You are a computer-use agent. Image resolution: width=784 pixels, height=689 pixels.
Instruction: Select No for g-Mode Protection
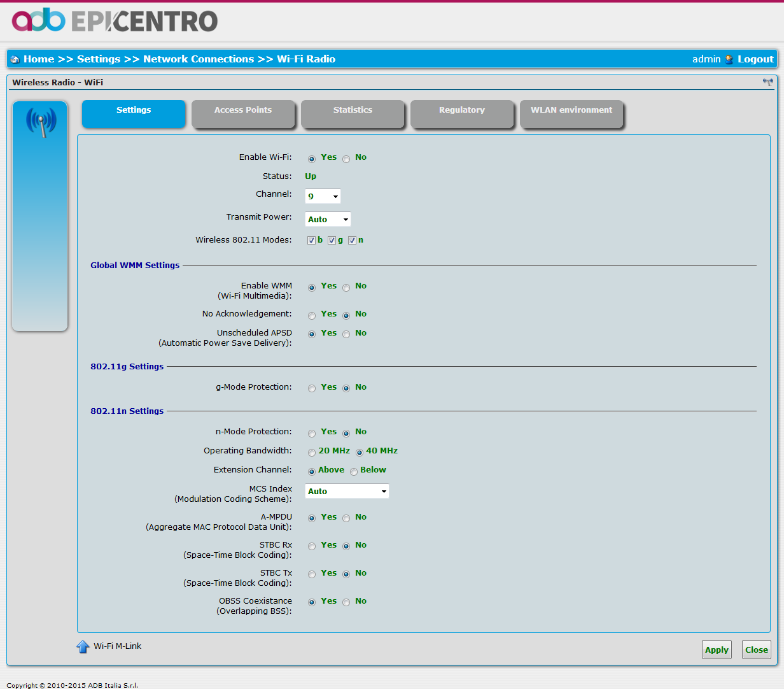click(x=346, y=388)
